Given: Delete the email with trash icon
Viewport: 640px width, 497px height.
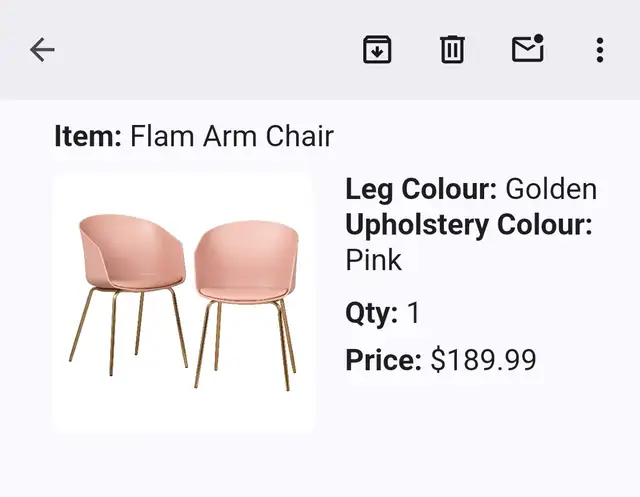Looking at the screenshot, I should pos(452,50).
